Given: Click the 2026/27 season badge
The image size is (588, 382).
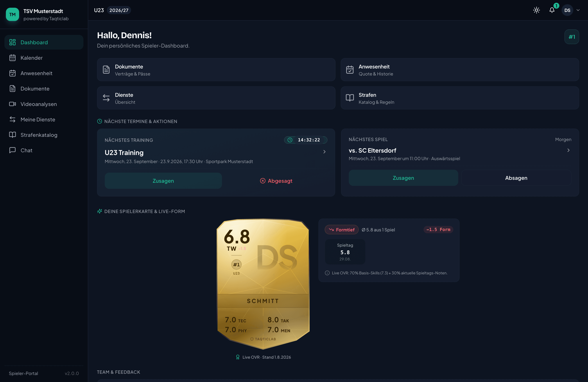Looking at the screenshot, I should coord(119,10).
